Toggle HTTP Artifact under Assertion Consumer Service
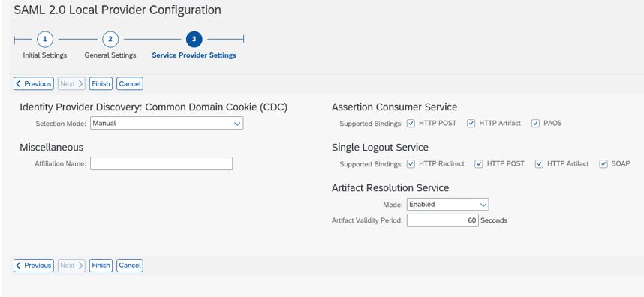 click(471, 124)
